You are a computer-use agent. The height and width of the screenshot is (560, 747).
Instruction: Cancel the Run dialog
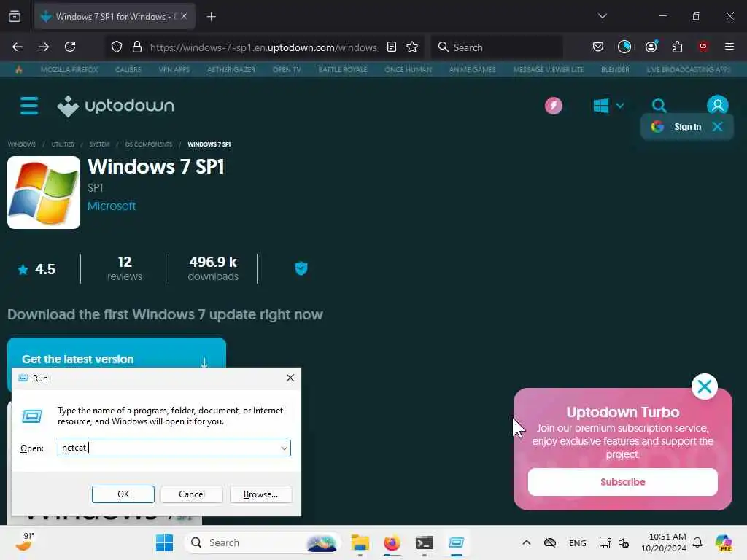coord(192,494)
